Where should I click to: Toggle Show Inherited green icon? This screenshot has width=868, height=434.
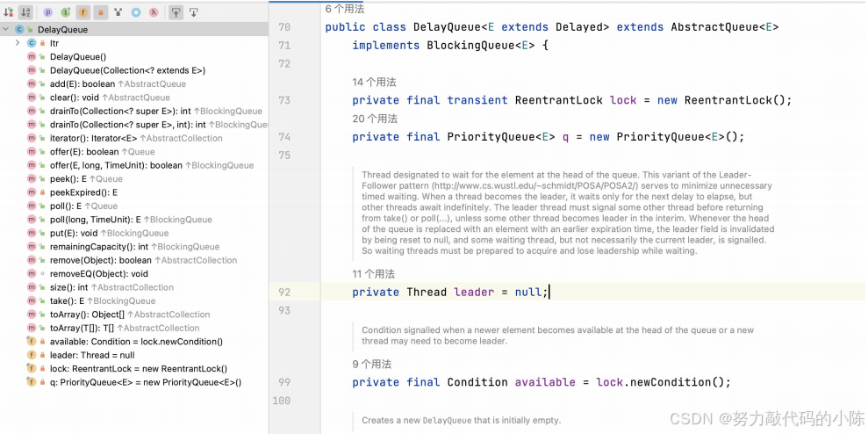click(65, 11)
